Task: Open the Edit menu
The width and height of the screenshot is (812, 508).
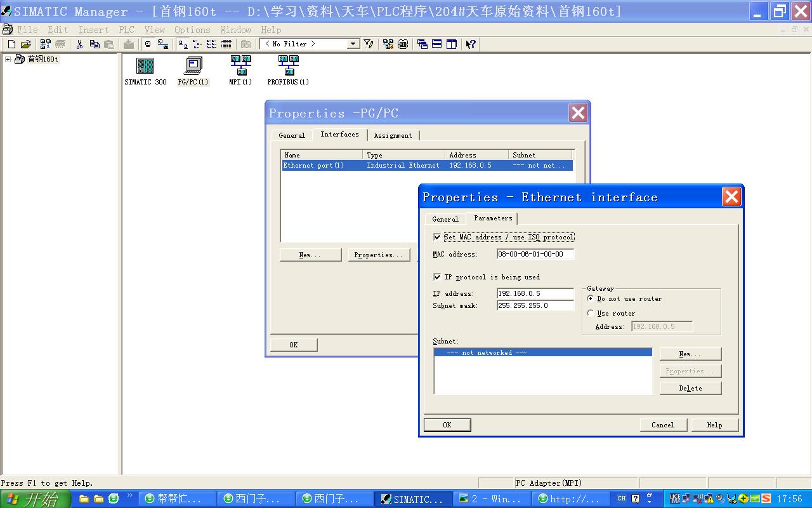Action: coord(58,30)
